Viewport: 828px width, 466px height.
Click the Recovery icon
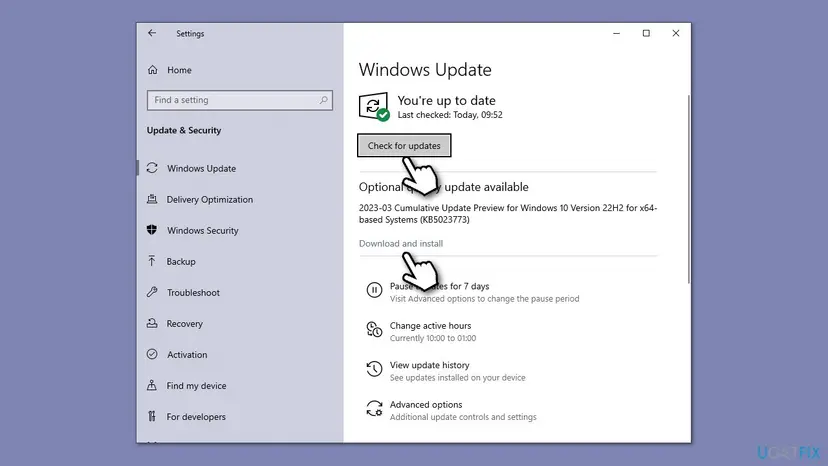coord(152,323)
